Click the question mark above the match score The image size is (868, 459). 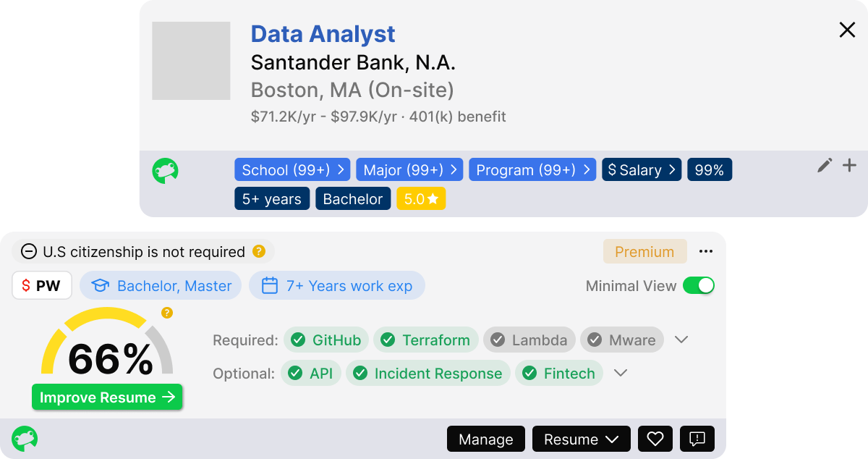[x=166, y=313]
